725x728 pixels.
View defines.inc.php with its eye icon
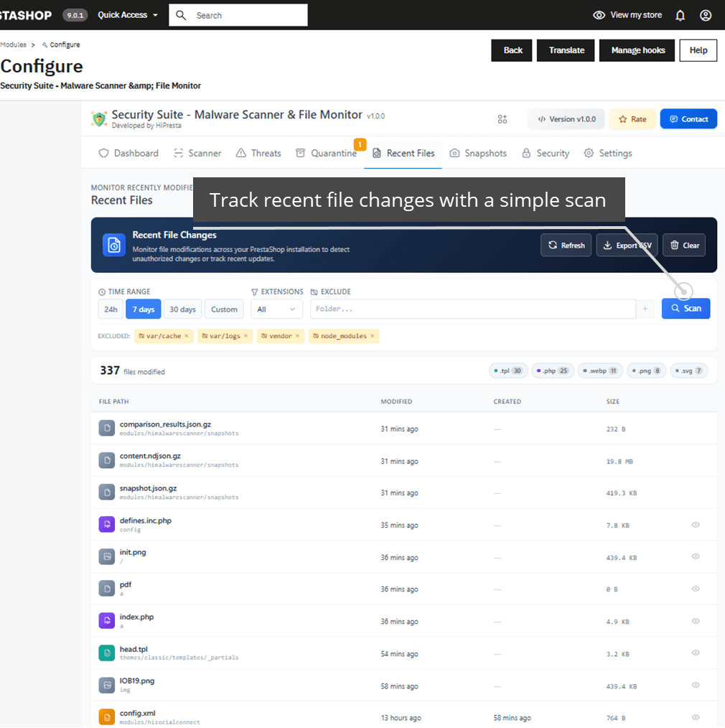click(x=696, y=525)
